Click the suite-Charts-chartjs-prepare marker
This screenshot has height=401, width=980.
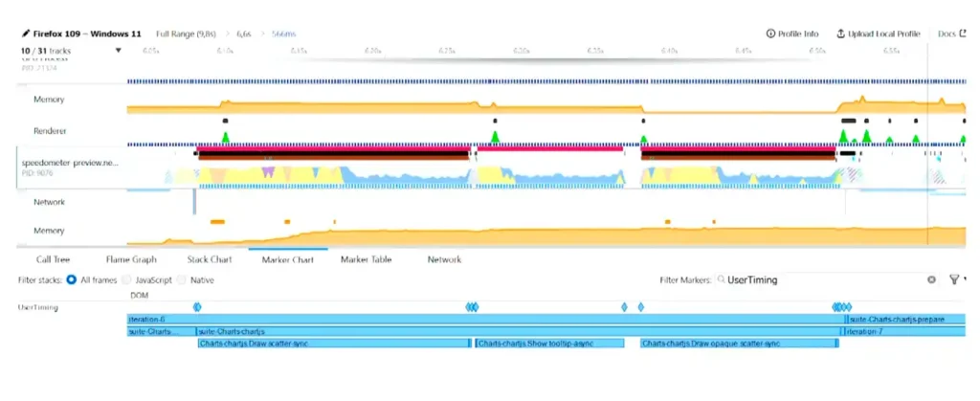click(907, 320)
